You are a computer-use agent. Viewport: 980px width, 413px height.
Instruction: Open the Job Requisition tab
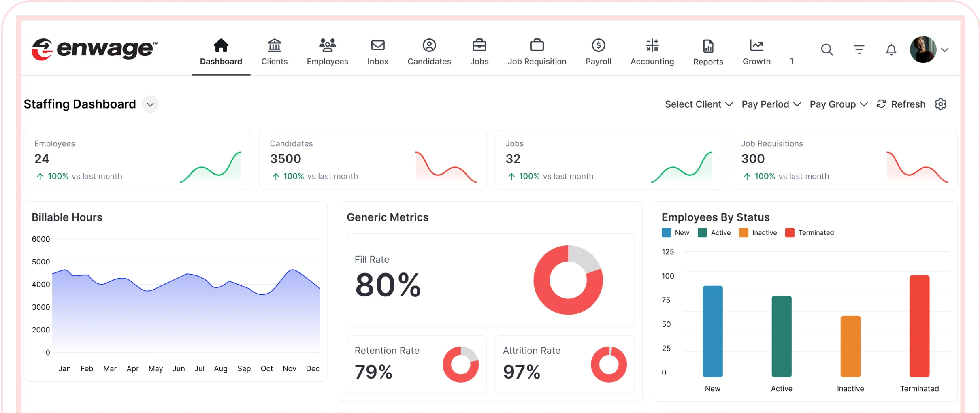537,52
